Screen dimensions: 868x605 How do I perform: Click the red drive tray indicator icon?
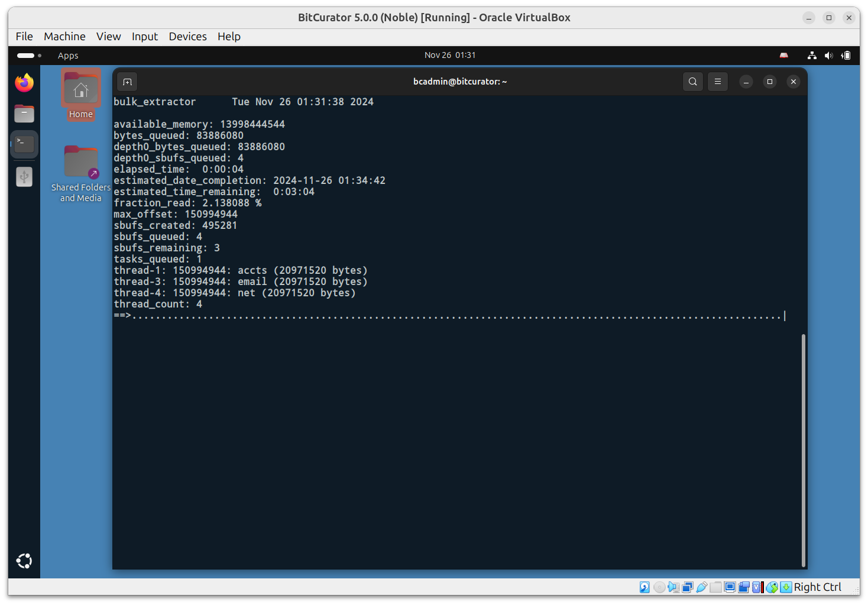click(784, 56)
